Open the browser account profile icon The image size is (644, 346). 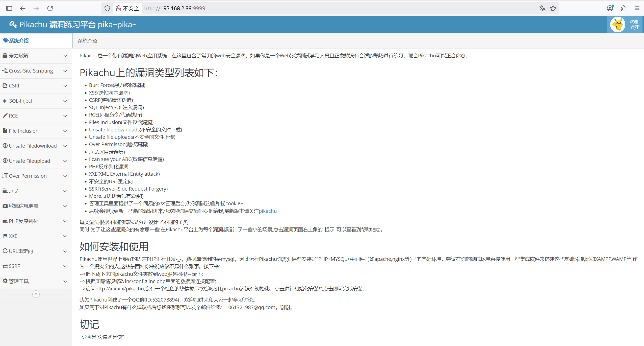pos(610,8)
